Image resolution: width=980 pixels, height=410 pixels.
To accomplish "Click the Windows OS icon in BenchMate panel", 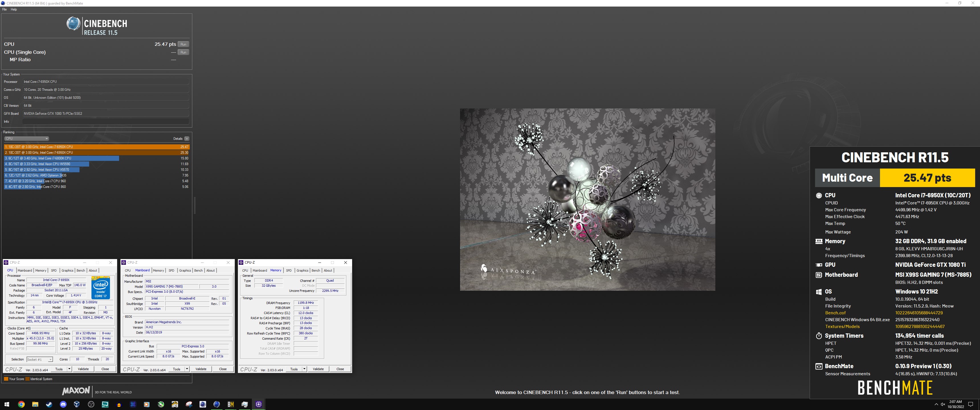I will point(819,292).
